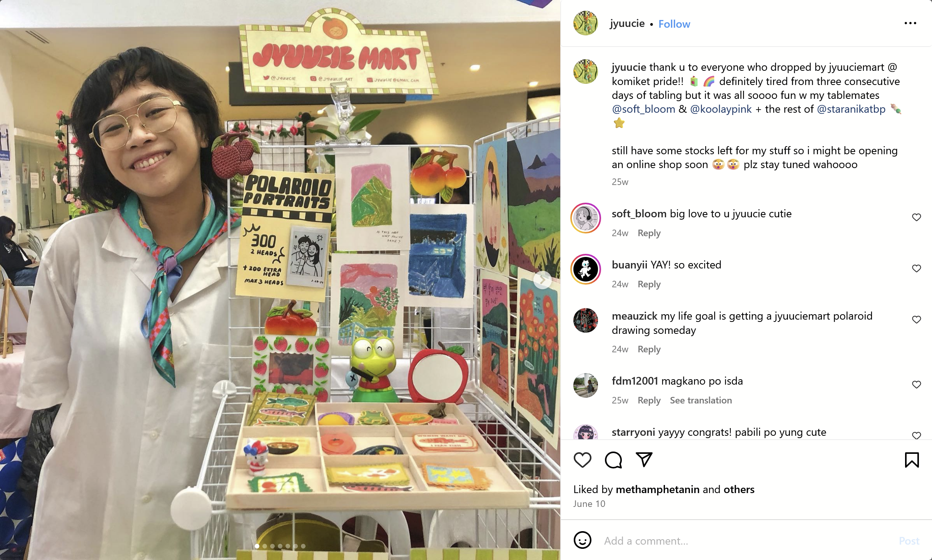Advance to next photo with arrow
The height and width of the screenshot is (560, 932).
pyautogui.click(x=542, y=280)
